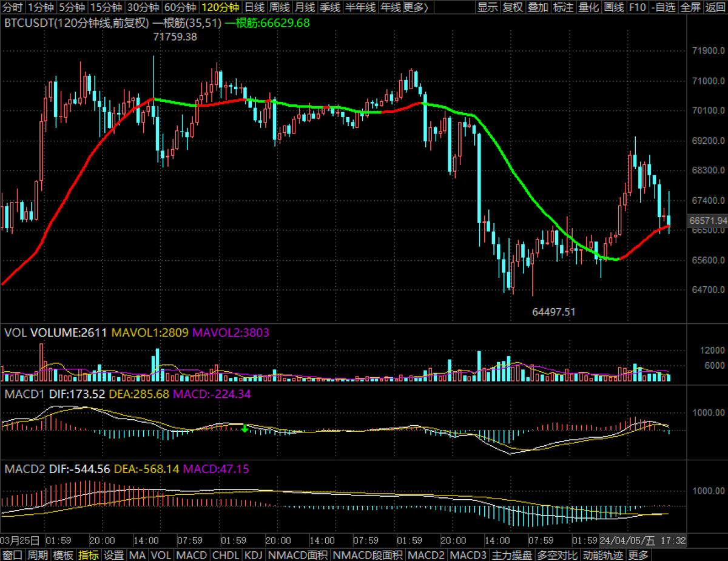Switch to the 60分钟 period
This screenshot has height=561, width=728.
tap(181, 7)
